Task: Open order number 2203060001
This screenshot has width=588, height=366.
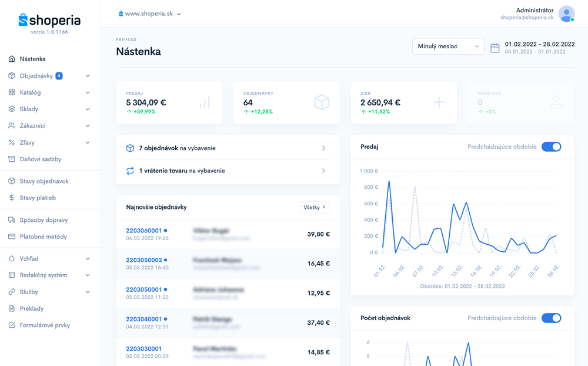Action: pyautogui.click(x=143, y=231)
